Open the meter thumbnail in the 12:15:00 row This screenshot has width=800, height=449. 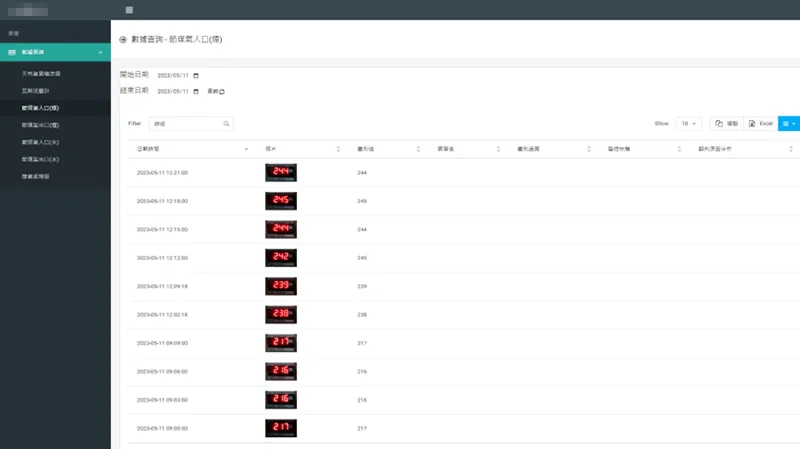(x=281, y=230)
